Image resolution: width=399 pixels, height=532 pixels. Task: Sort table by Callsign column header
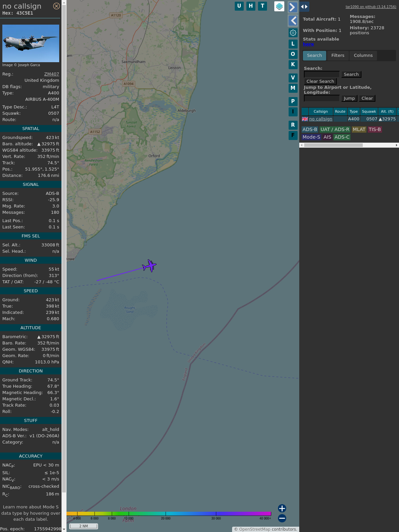pos(321,112)
